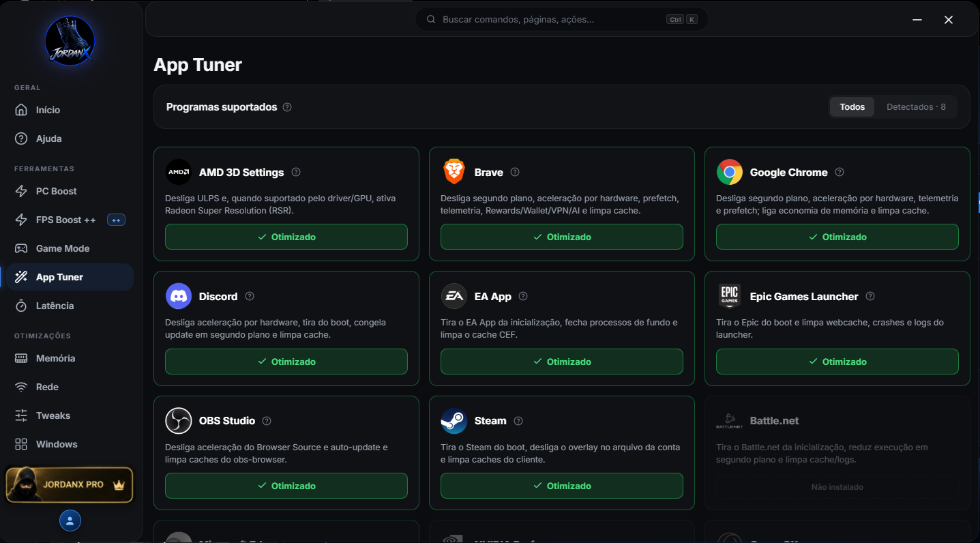This screenshot has height=543, width=980.
Task: Open help icon next to OBS Studio
Action: 267,421
